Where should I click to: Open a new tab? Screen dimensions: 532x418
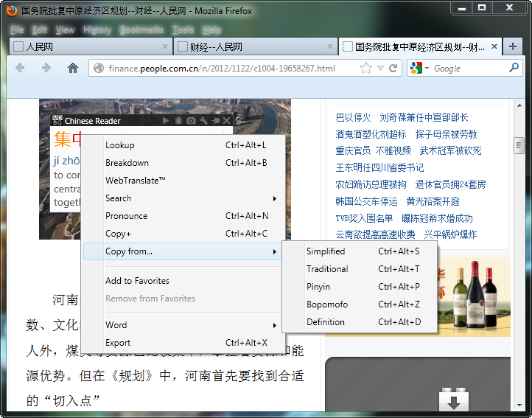point(513,46)
